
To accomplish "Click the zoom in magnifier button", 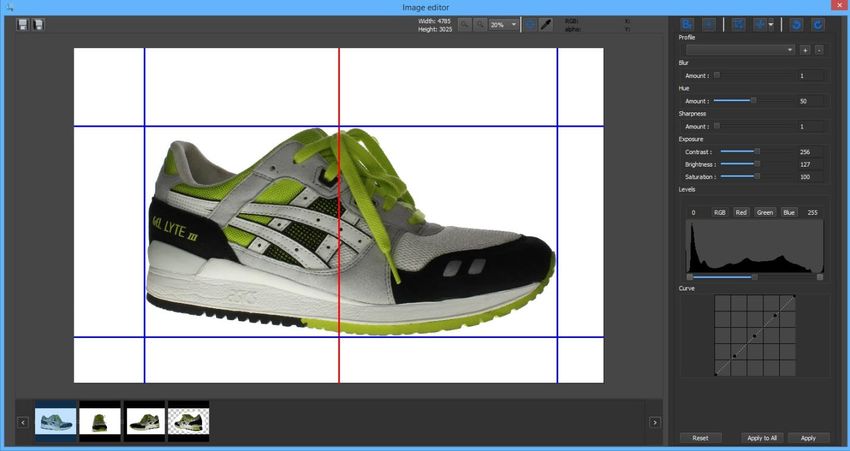I will (x=480, y=24).
